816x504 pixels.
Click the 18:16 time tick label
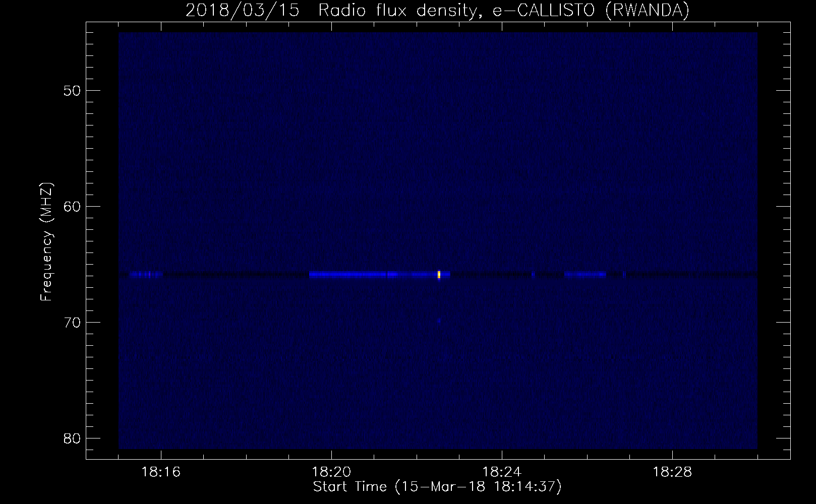click(x=161, y=472)
